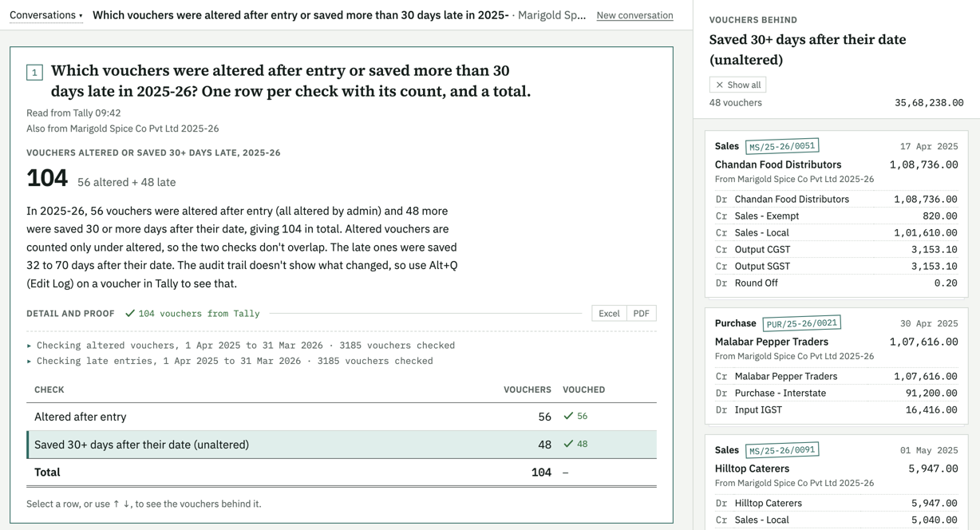Expand the Checking altered vouchers step
Image resolution: width=980 pixels, height=530 pixels.
coord(241,346)
